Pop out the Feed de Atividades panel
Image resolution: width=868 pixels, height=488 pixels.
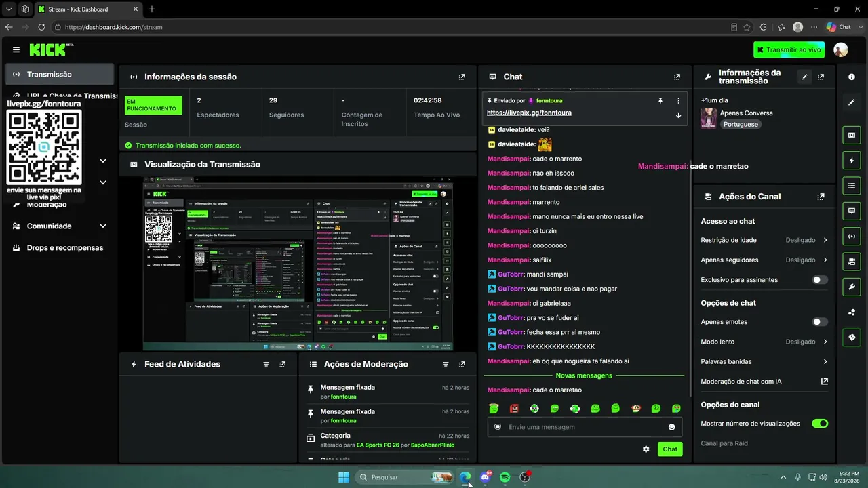(x=283, y=364)
